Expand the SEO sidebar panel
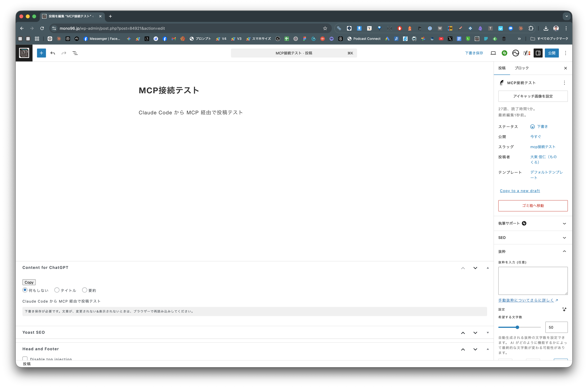 tap(533, 237)
